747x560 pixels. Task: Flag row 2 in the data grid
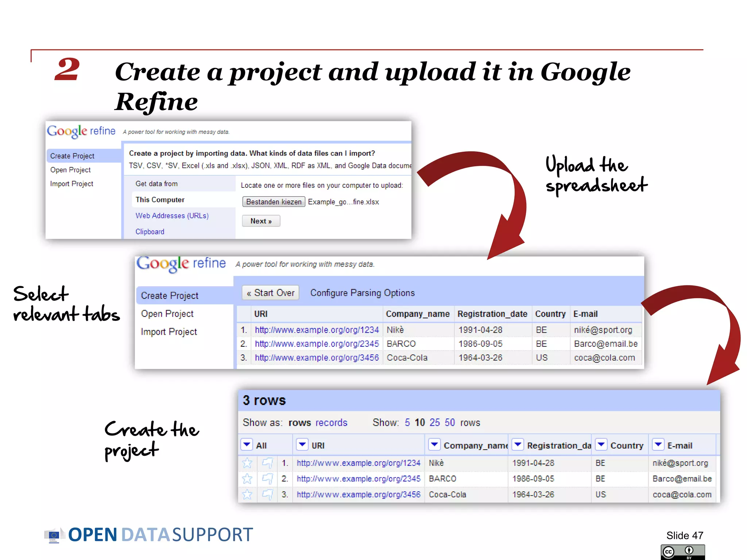pos(267,479)
